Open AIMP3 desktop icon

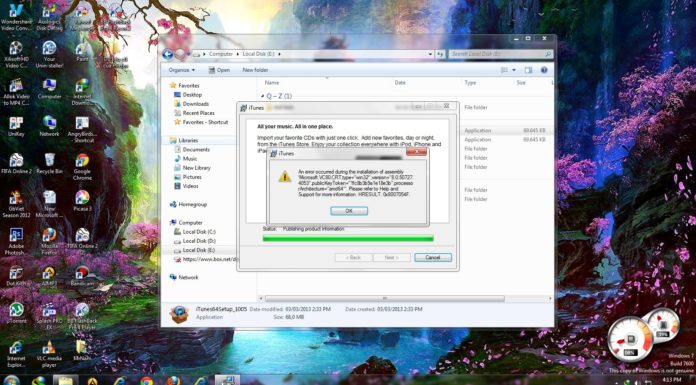tap(49, 276)
